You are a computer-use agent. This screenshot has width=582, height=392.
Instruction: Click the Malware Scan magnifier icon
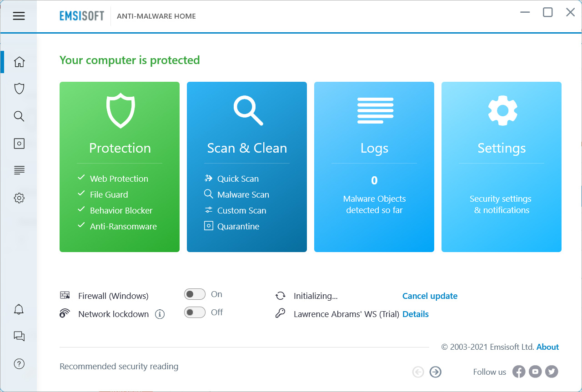(209, 194)
